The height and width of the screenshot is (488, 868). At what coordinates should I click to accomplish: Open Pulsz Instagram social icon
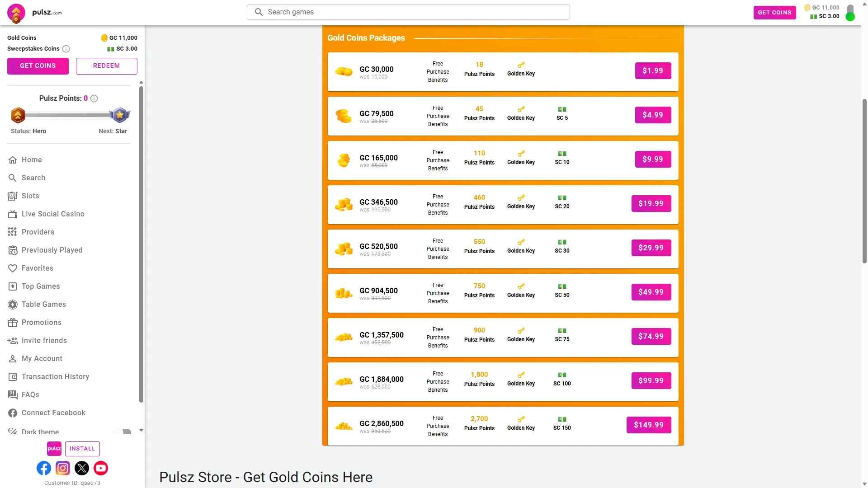coord(63,468)
